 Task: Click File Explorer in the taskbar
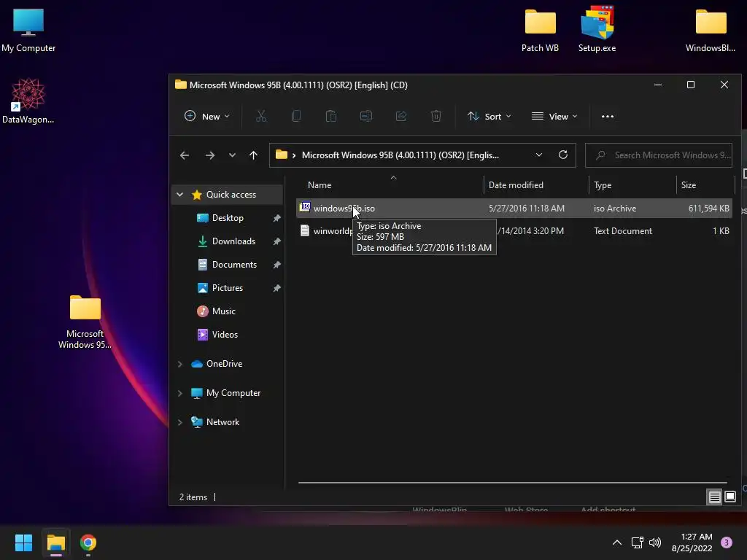point(55,542)
